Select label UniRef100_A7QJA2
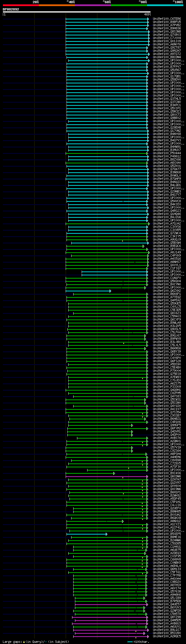186x644 pixels. [x=167, y=224]
